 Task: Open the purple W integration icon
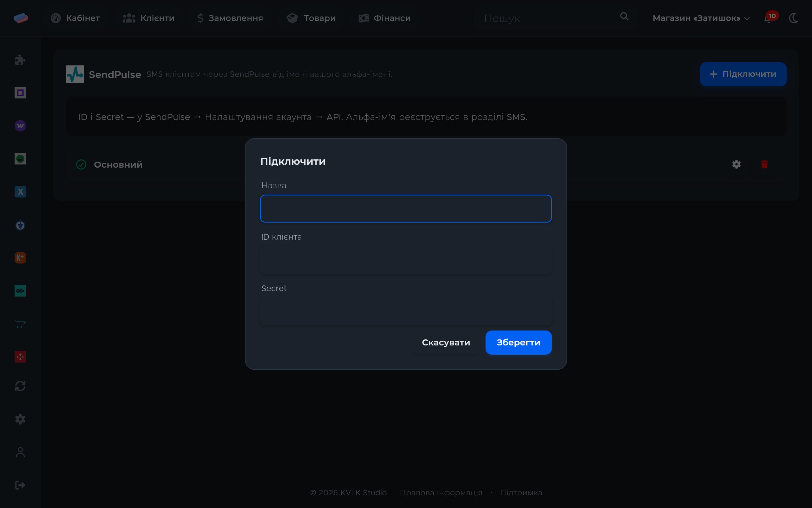[20, 126]
